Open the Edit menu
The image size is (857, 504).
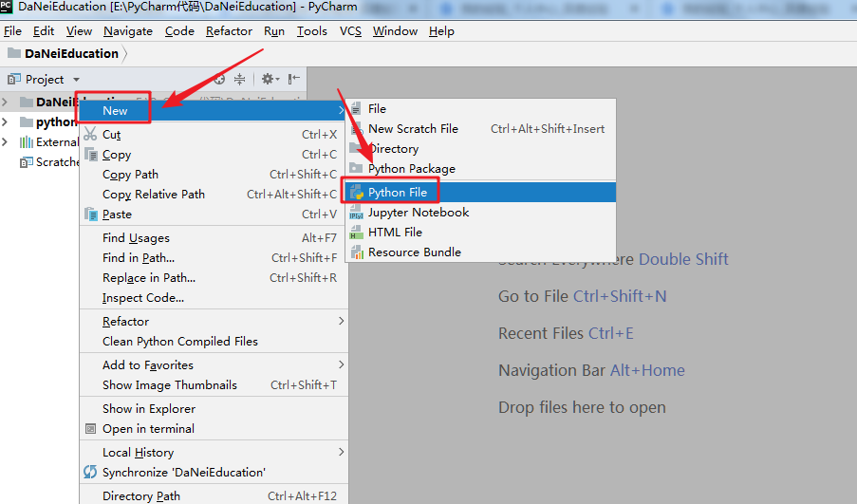[43, 31]
